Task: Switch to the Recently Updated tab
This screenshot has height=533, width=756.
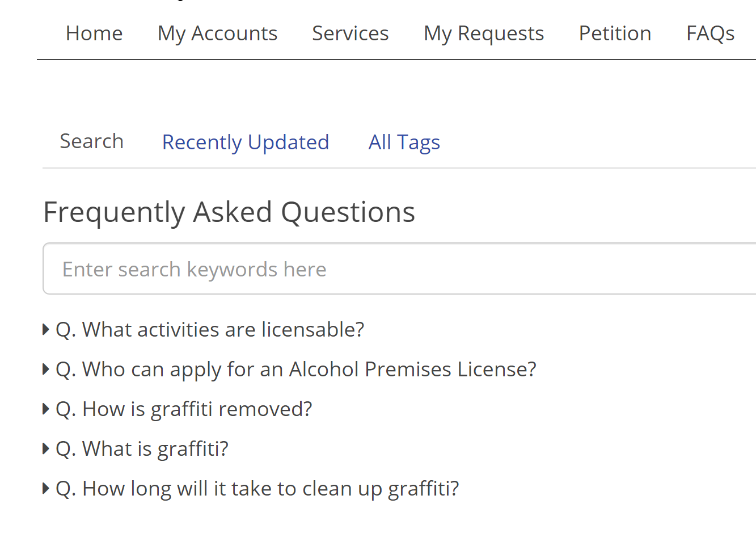Action: (246, 142)
